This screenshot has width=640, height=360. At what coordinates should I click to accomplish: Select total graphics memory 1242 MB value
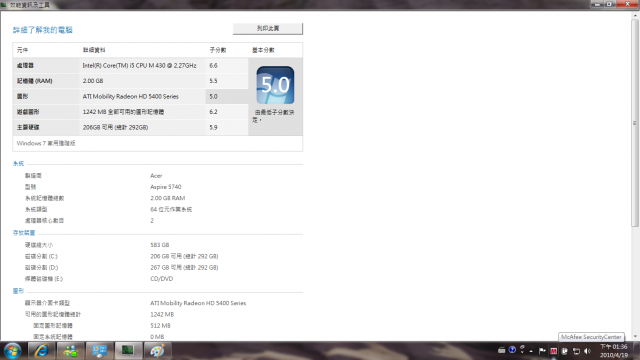pyautogui.click(x=162, y=314)
